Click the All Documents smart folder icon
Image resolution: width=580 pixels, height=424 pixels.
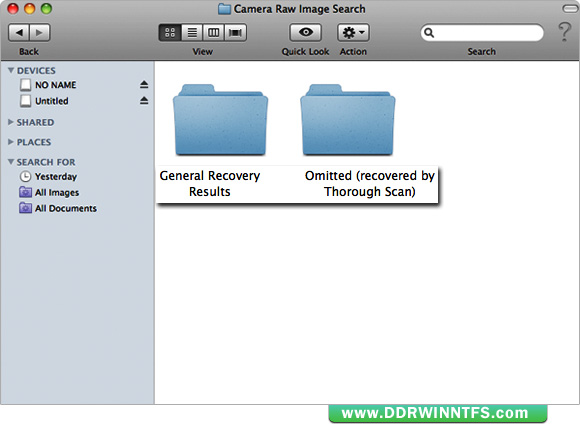25,208
